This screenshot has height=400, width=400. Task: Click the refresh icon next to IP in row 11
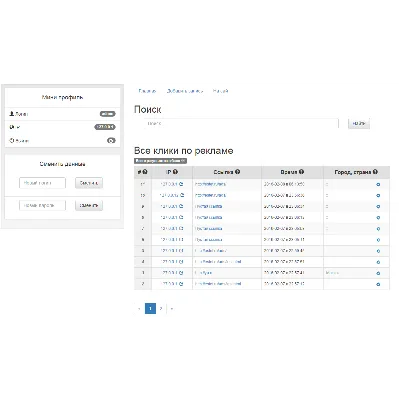point(181,184)
